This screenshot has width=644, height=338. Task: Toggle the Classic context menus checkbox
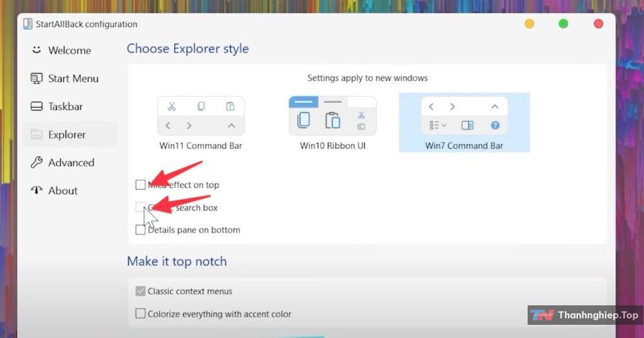(x=140, y=292)
